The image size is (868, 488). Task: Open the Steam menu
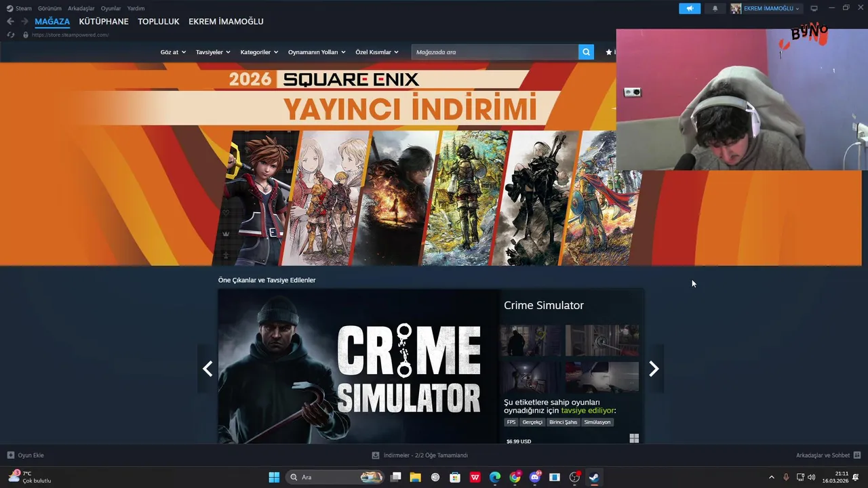(x=24, y=8)
